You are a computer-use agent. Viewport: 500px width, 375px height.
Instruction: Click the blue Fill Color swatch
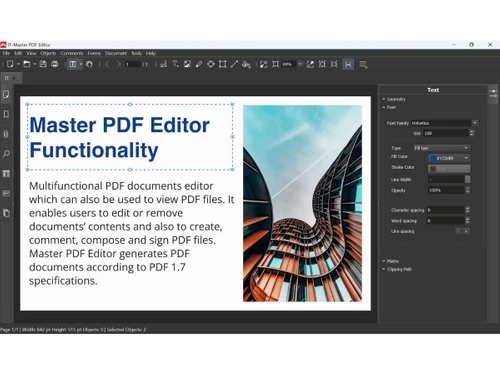pos(433,158)
